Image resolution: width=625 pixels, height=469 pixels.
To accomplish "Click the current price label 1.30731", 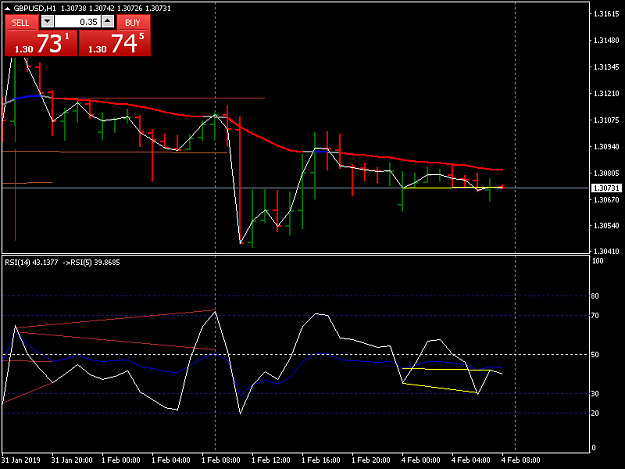I will [605, 188].
